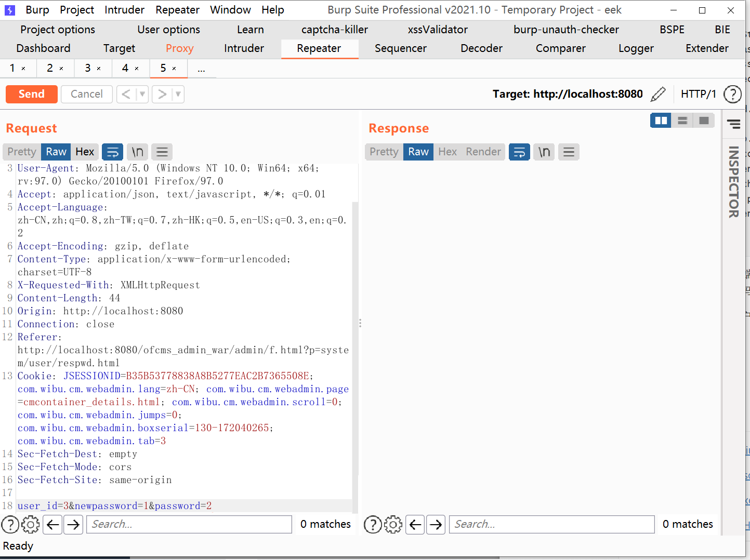Open response editor hamburger menu
This screenshot has height=560, width=750.
569,152
